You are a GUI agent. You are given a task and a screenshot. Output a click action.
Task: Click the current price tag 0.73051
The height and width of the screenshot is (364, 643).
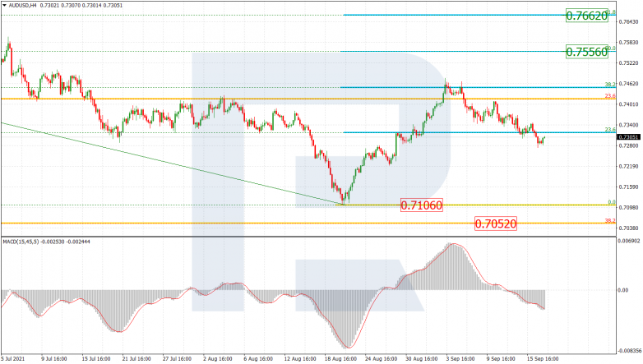tap(629, 137)
